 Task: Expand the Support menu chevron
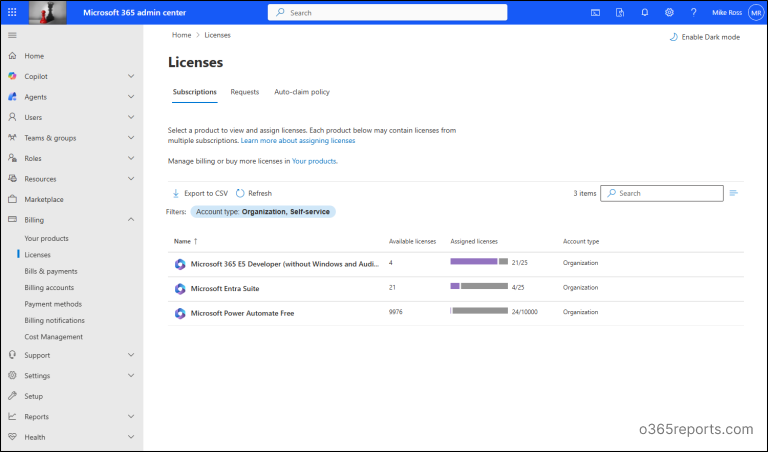click(131, 355)
